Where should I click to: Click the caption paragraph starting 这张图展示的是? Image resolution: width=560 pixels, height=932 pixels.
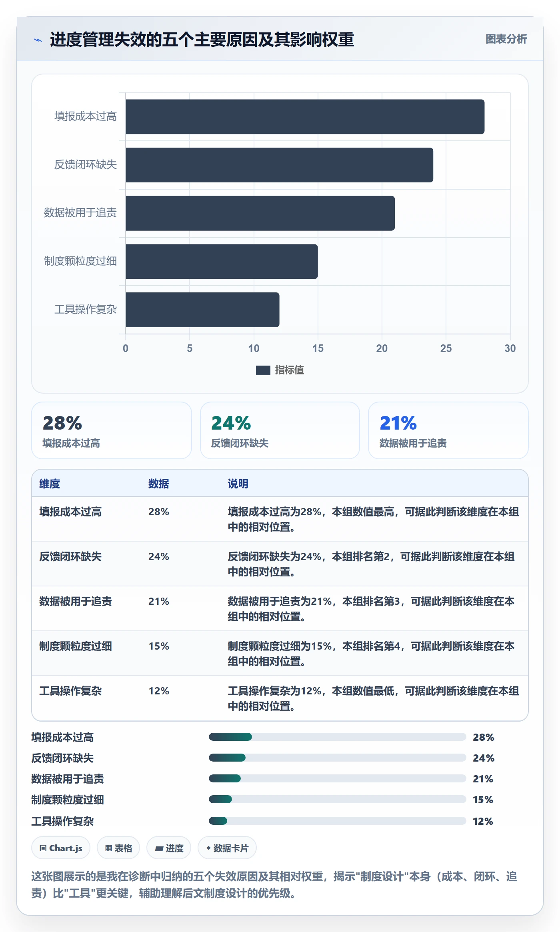[x=274, y=885]
